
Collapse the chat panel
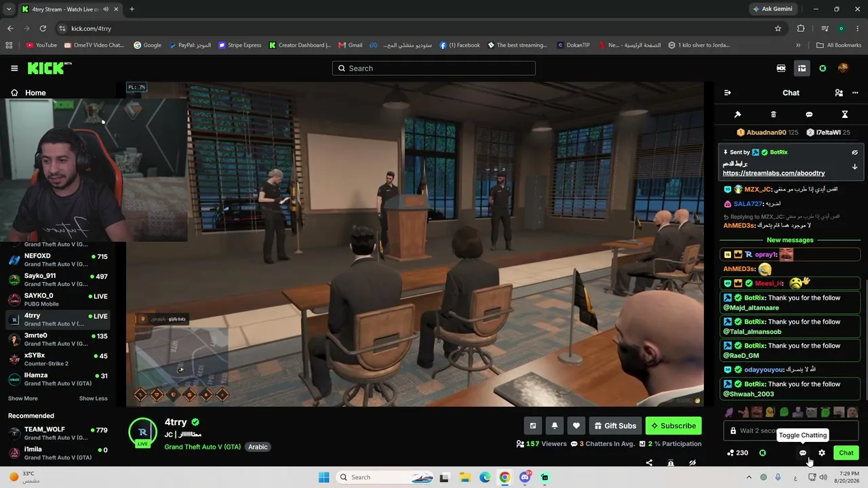click(x=728, y=93)
